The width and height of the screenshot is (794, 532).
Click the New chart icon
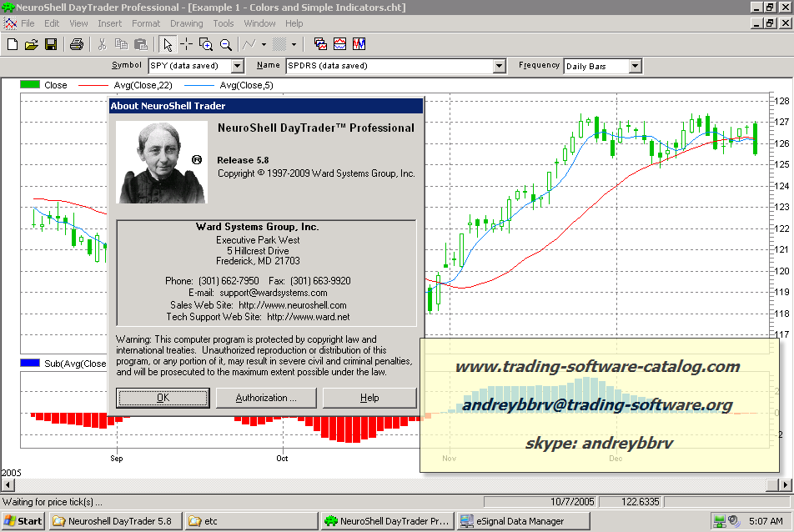[x=12, y=44]
